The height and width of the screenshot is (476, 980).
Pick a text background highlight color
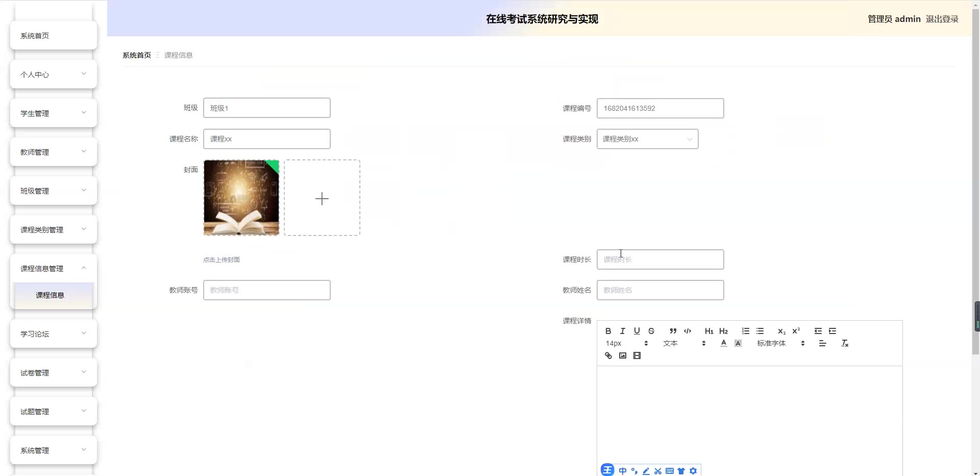pyautogui.click(x=738, y=343)
